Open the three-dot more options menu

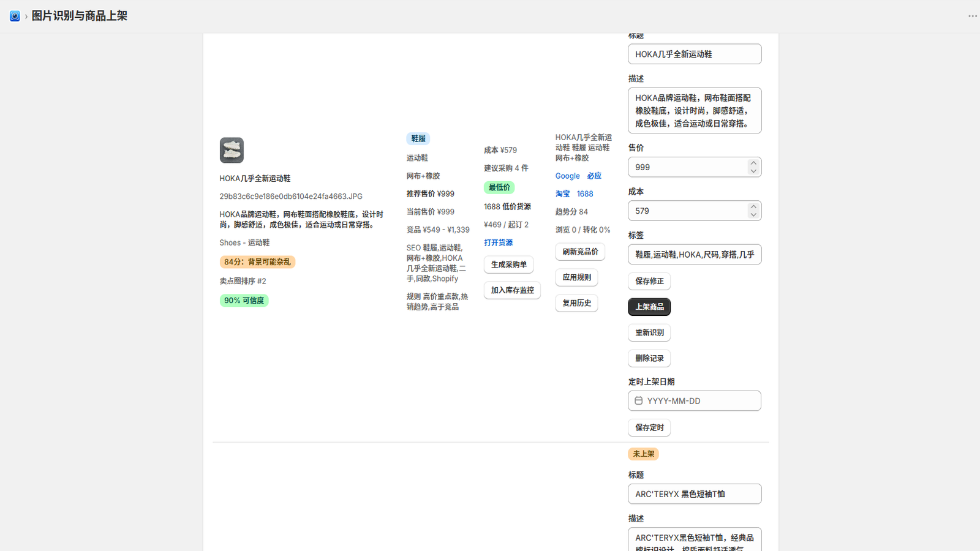click(972, 16)
